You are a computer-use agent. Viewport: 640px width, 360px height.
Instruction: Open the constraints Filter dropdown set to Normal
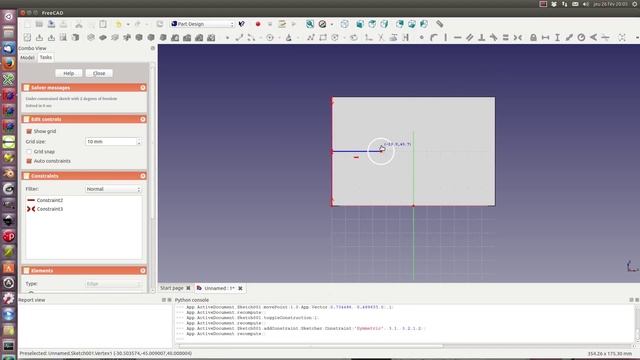(x=113, y=189)
